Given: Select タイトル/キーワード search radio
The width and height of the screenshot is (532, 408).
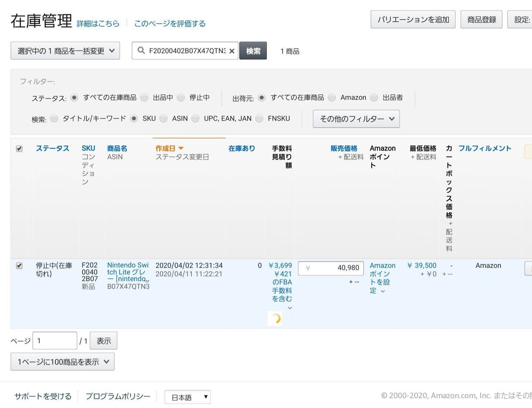Looking at the screenshot, I should coord(54,119).
